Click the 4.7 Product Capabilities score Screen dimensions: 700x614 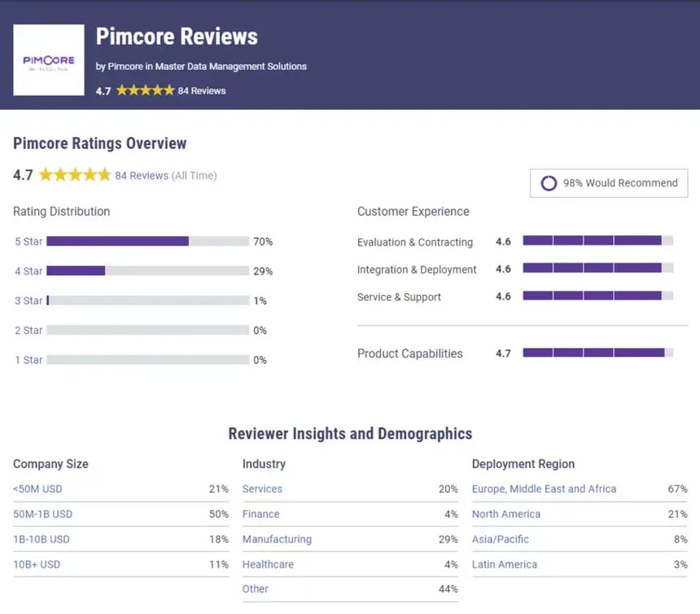[503, 353]
